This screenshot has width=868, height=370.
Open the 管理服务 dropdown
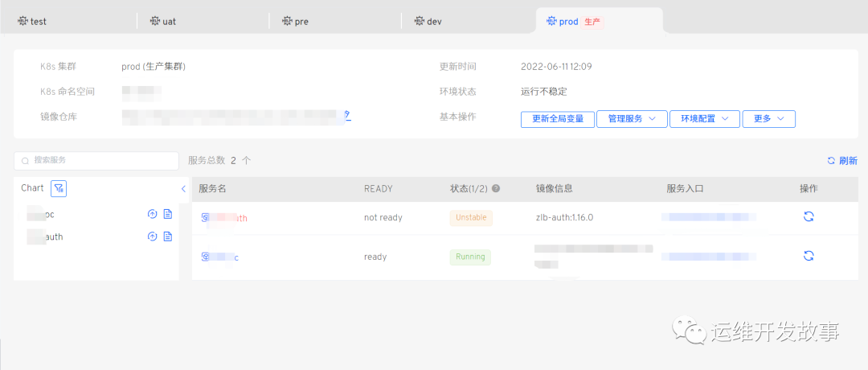tap(632, 119)
